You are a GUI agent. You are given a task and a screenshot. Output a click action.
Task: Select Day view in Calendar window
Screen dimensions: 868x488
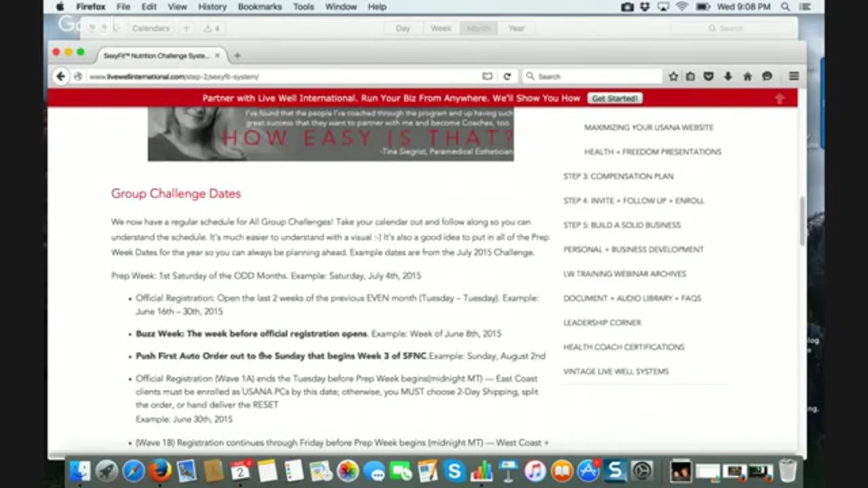point(403,28)
